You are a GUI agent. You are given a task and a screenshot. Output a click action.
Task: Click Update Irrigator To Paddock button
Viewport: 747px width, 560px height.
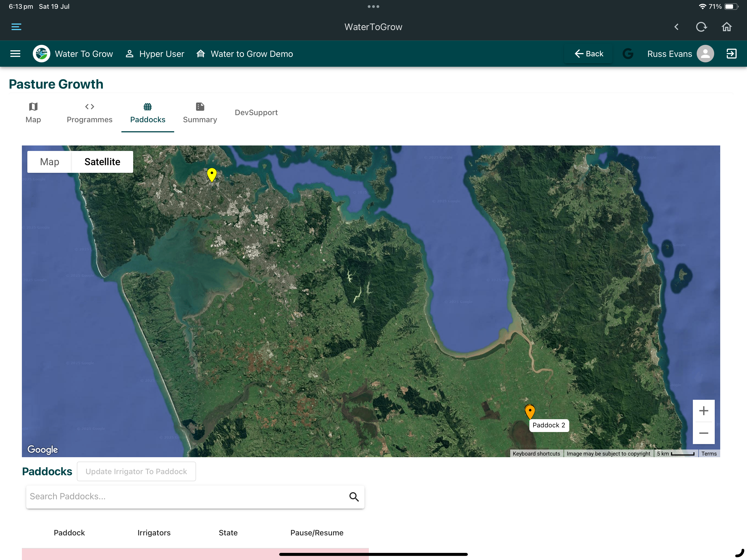(136, 471)
